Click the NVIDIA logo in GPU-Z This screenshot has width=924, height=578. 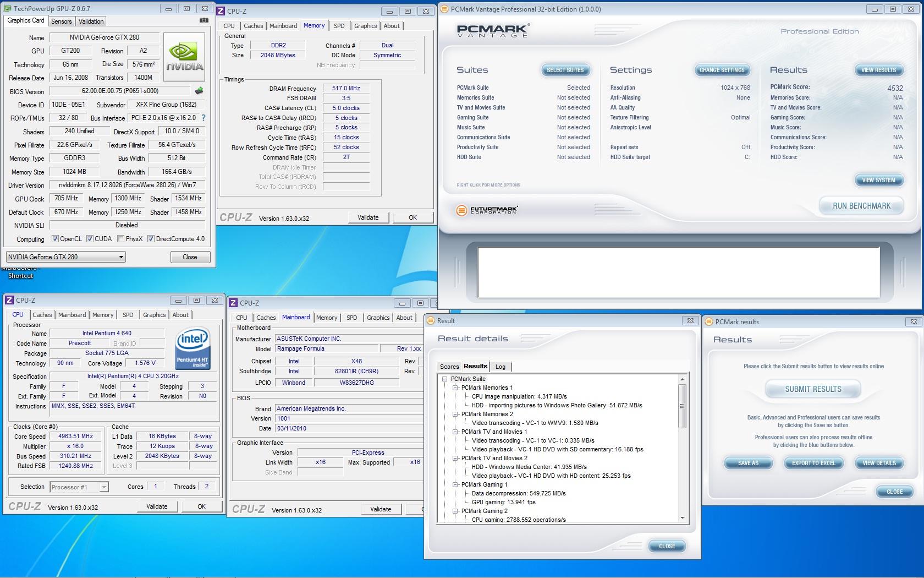pyautogui.click(x=185, y=57)
